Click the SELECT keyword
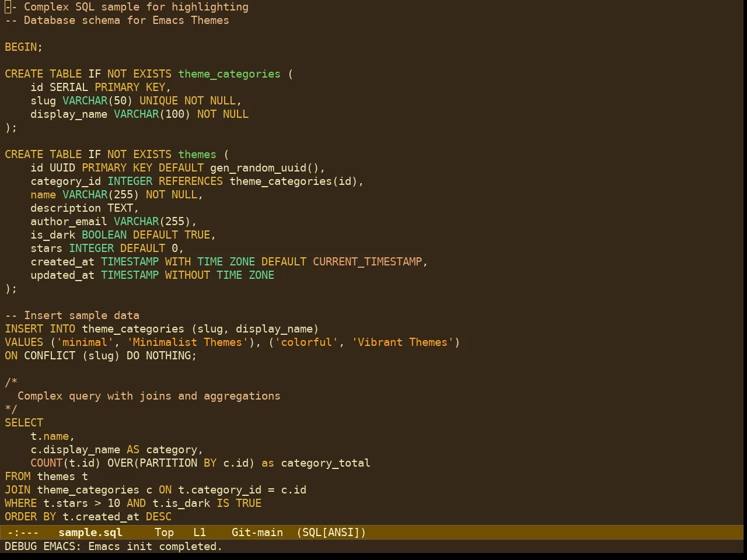 pos(24,423)
